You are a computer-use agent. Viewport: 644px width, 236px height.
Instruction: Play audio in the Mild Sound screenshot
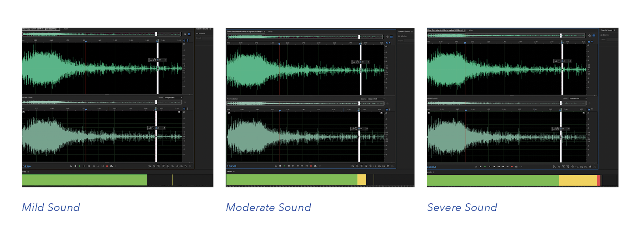(x=80, y=166)
